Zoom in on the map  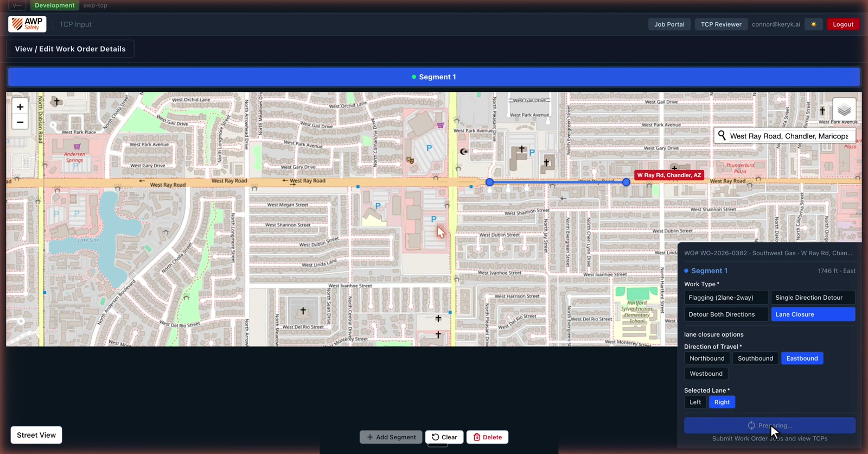[20, 107]
